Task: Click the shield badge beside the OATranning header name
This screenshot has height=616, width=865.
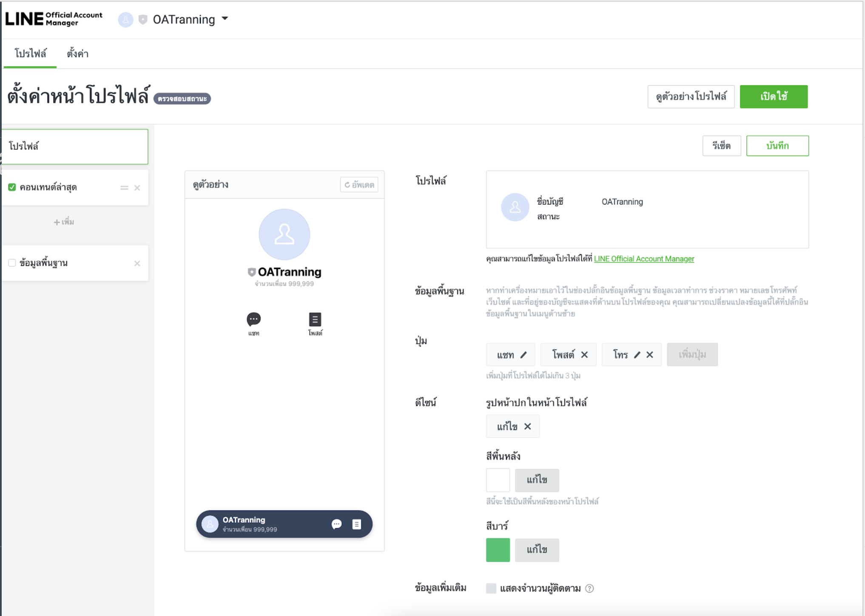Action: click(x=143, y=20)
